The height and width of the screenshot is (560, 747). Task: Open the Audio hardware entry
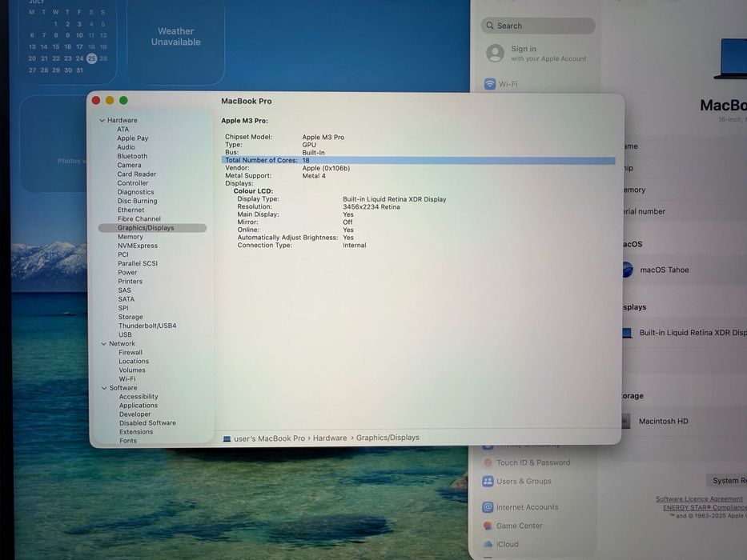126,147
